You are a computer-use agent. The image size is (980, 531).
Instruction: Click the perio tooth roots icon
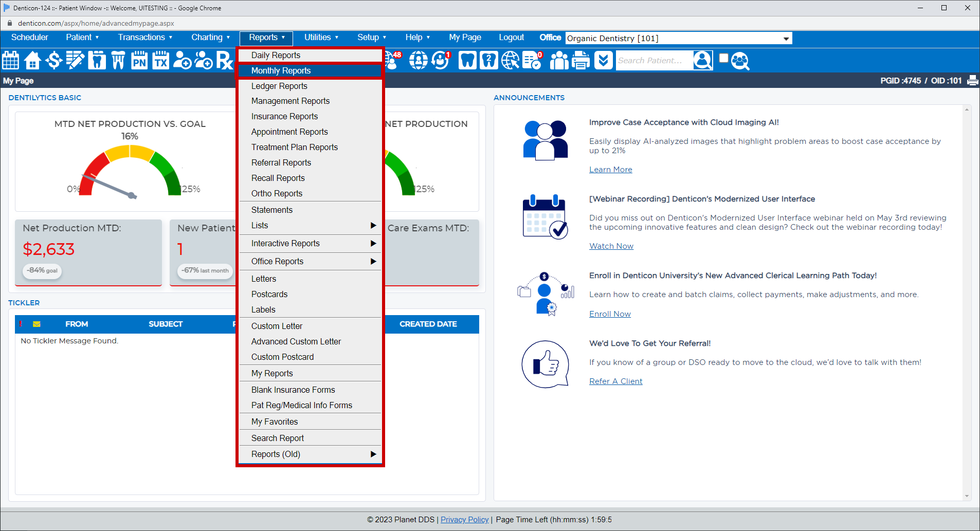point(118,60)
